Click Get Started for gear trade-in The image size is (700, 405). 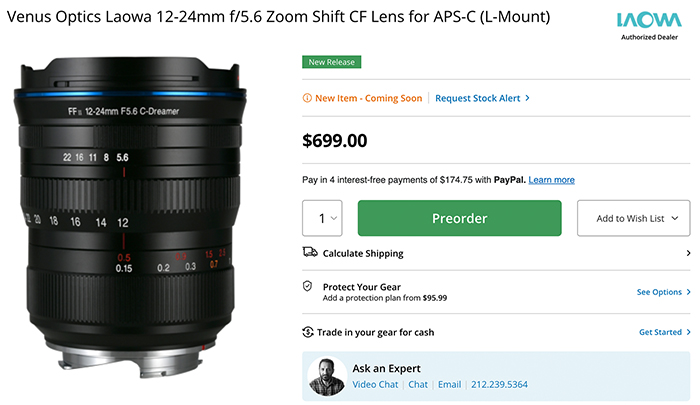coord(665,332)
